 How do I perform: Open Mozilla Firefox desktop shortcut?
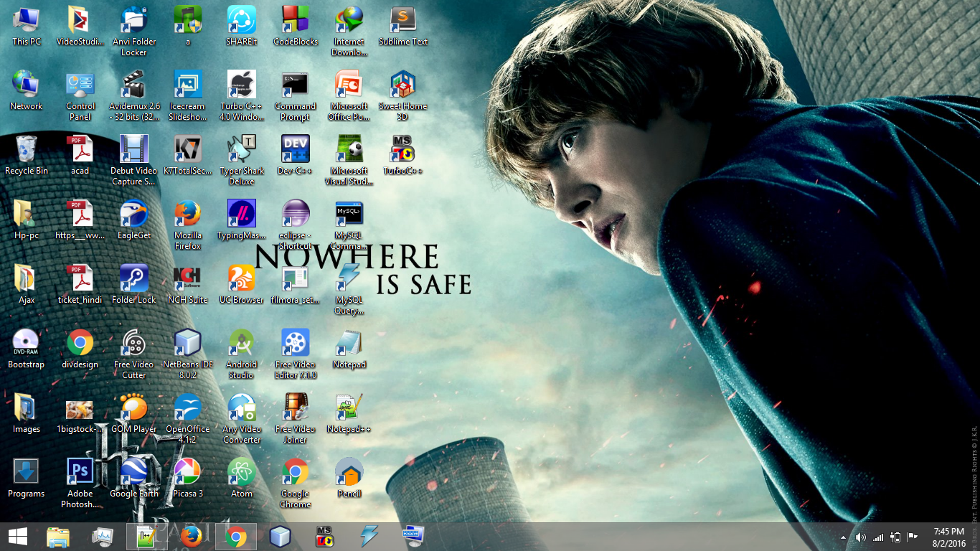tap(188, 225)
